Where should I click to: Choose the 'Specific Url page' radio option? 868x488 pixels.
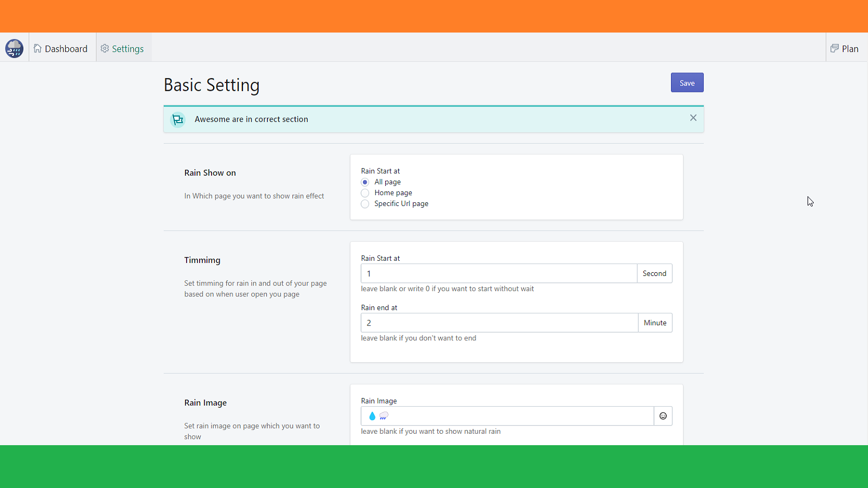tap(365, 204)
